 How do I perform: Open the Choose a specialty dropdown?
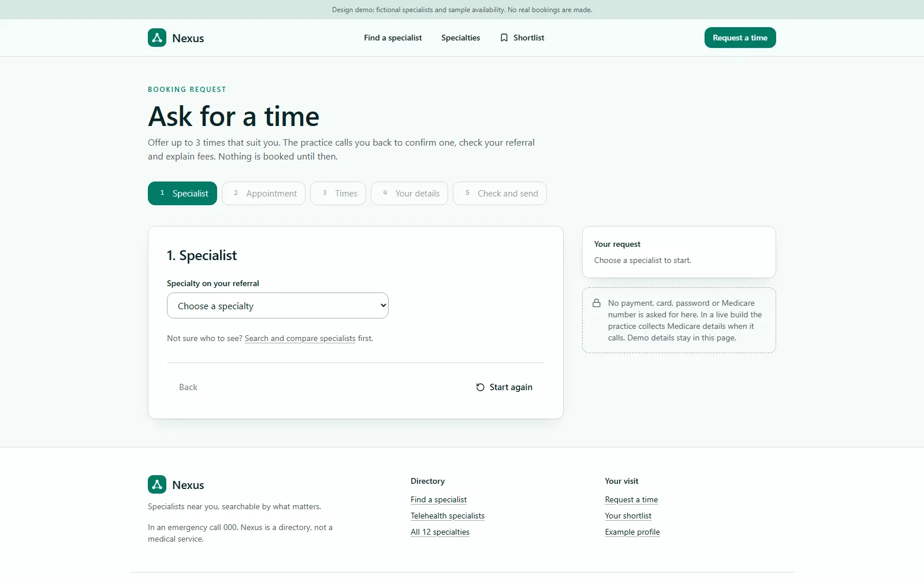coord(278,306)
